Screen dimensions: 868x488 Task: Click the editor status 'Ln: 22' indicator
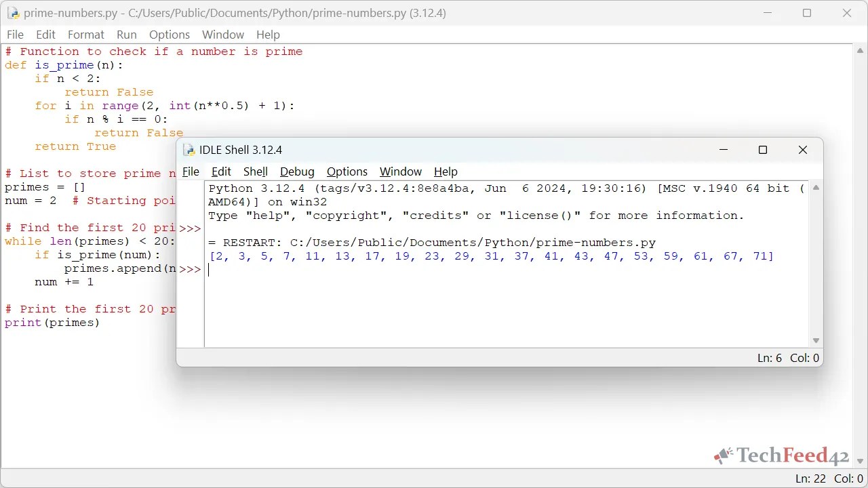[x=810, y=479]
